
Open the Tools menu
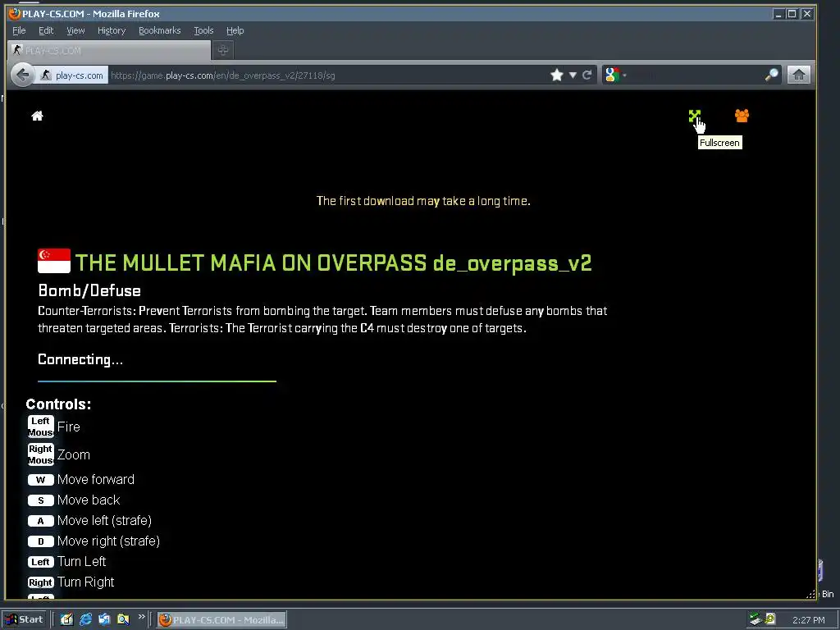pyautogui.click(x=203, y=30)
